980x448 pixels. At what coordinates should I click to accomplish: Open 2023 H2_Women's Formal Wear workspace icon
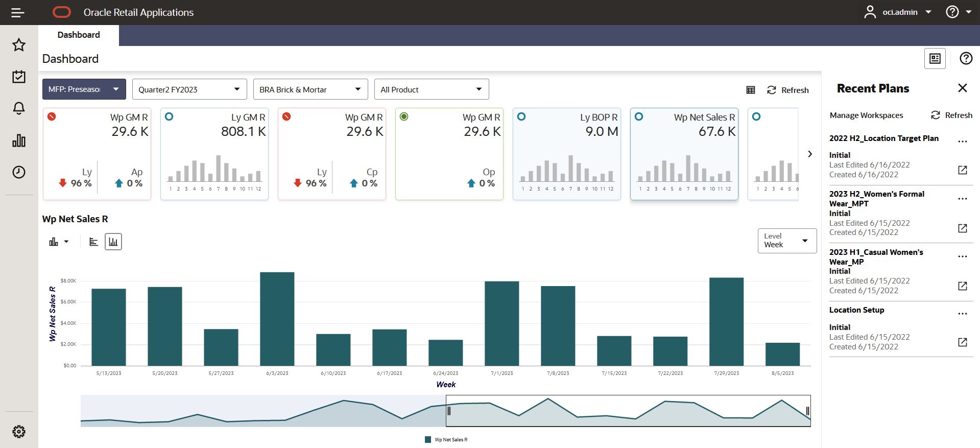[963, 228]
